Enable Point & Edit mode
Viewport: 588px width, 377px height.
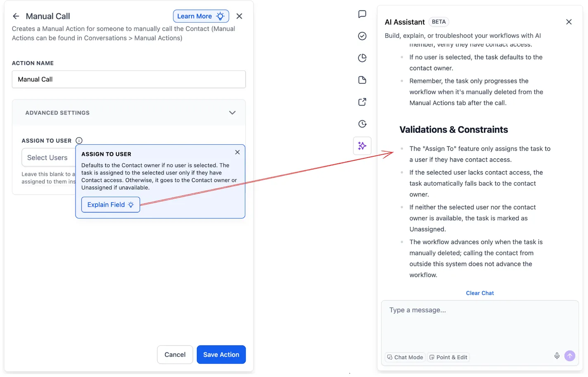[x=448, y=357]
